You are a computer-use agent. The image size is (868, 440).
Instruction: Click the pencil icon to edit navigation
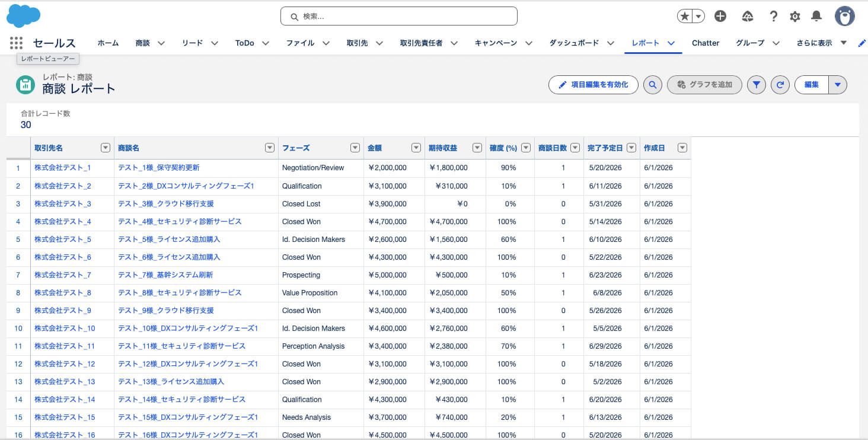click(862, 43)
